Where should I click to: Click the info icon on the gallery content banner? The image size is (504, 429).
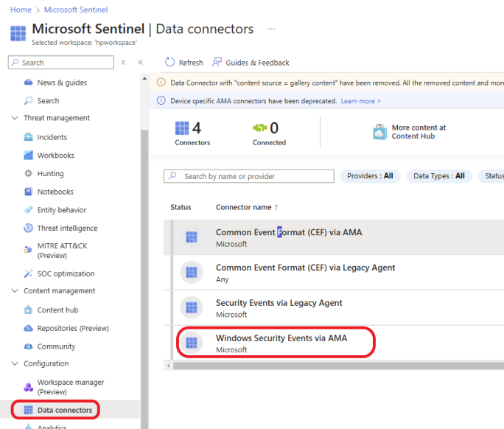[161, 83]
